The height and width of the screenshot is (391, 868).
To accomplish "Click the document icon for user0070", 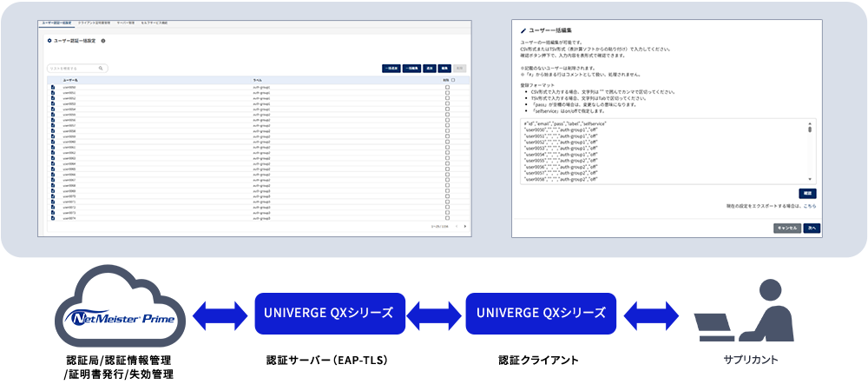I will (x=53, y=196).
